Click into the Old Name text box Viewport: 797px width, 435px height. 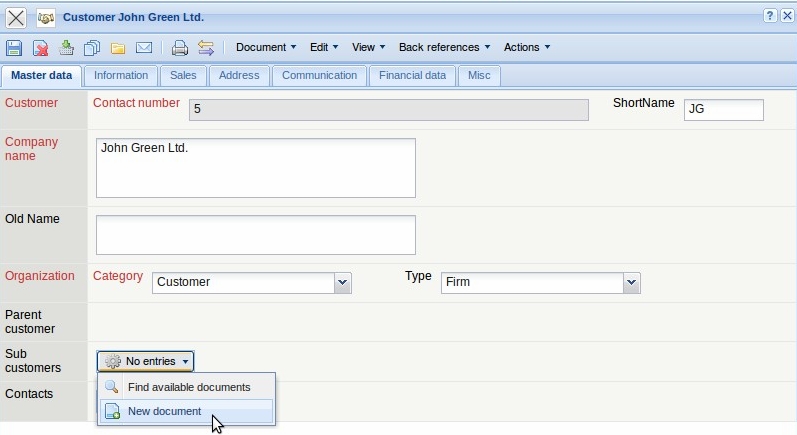point(255,235)
